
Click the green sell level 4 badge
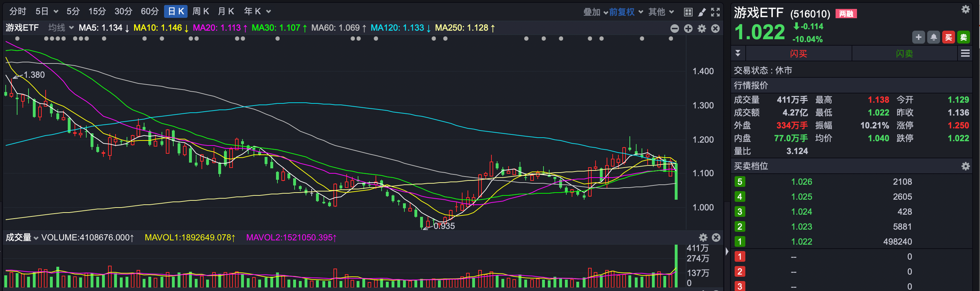(740, 196)
